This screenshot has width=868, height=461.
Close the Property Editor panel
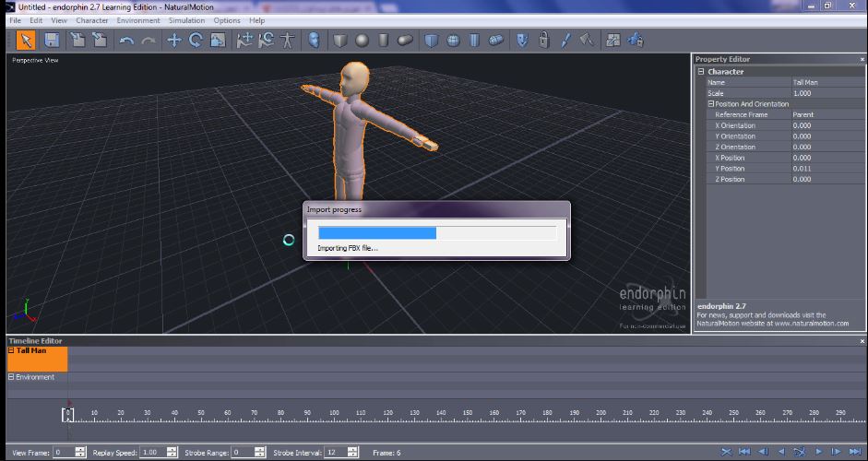(x=862, y=59)
